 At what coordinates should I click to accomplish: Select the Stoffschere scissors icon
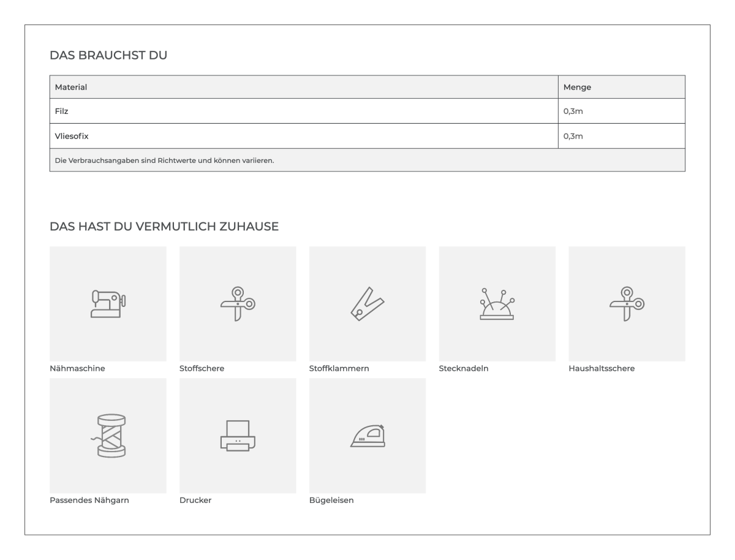point(238,304)
